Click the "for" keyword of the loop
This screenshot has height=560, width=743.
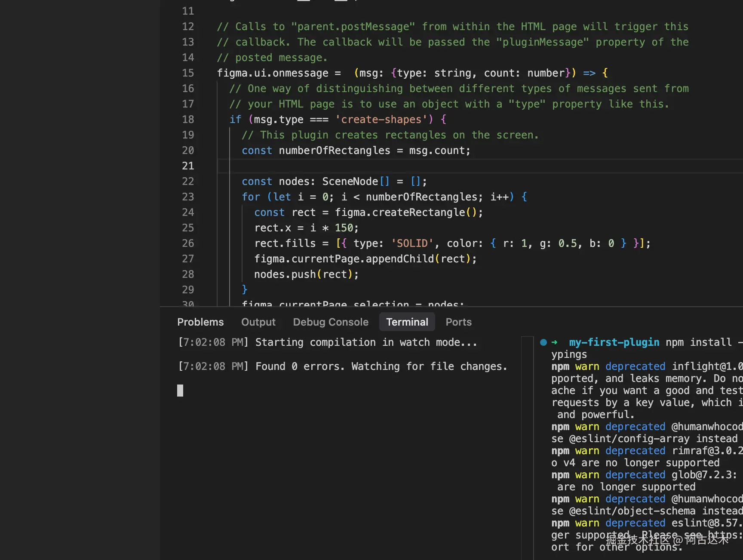click(251, 197)
